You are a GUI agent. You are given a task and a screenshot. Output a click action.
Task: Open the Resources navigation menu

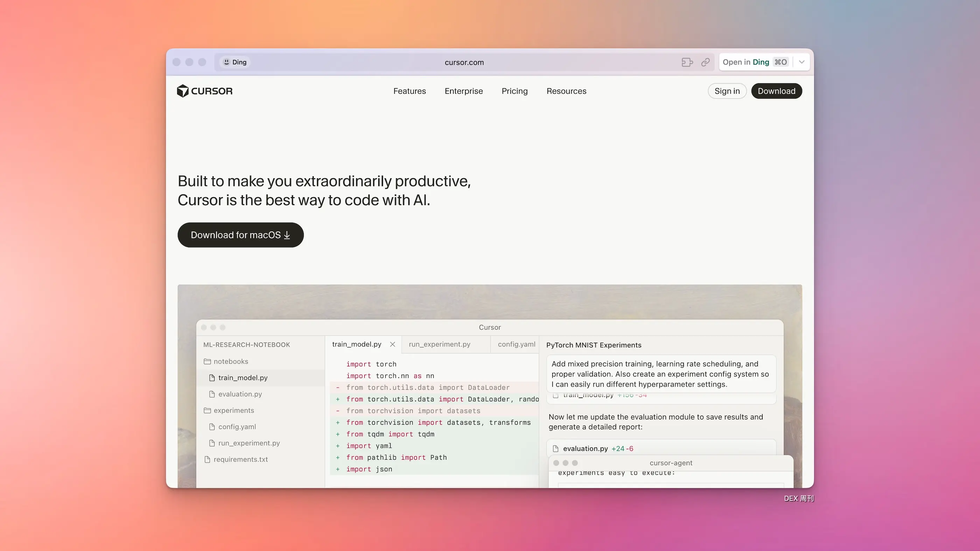[x=566, y=91]
